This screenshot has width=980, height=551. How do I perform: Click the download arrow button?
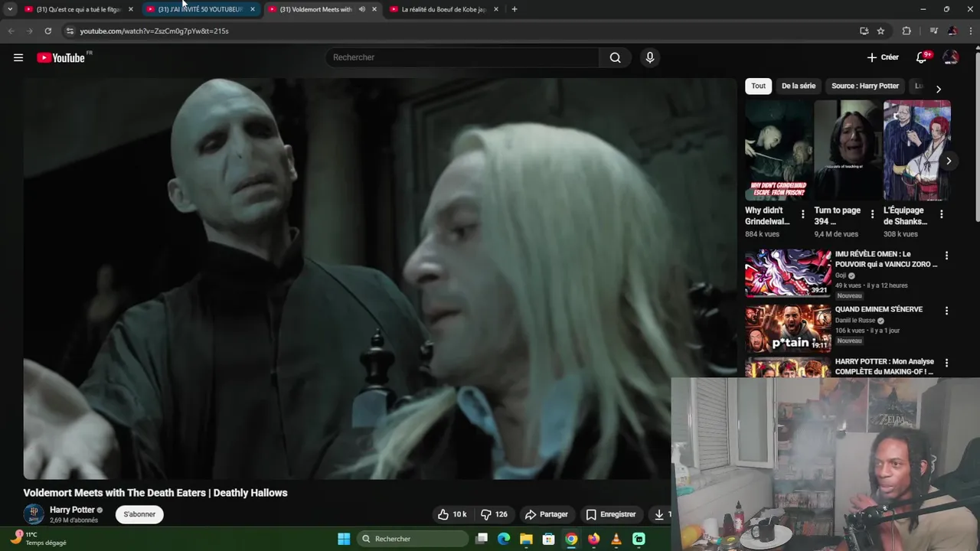coord(659,514)
